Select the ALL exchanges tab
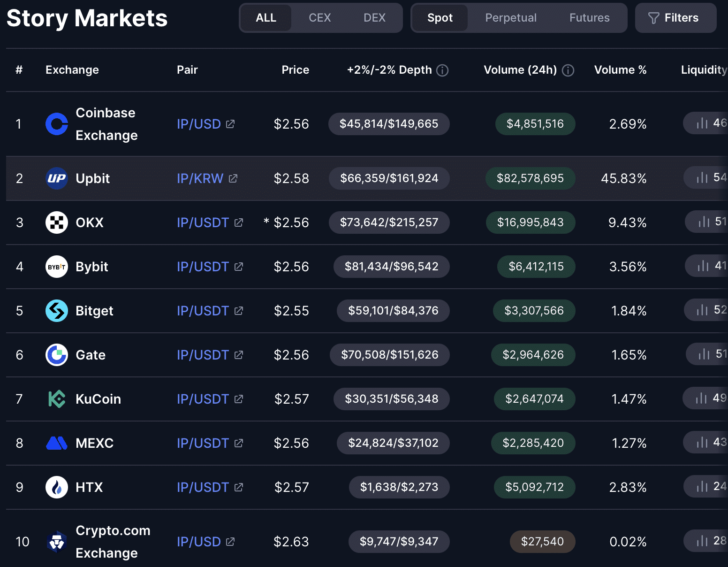Screen dimensions: 728x567 point(266,18)
